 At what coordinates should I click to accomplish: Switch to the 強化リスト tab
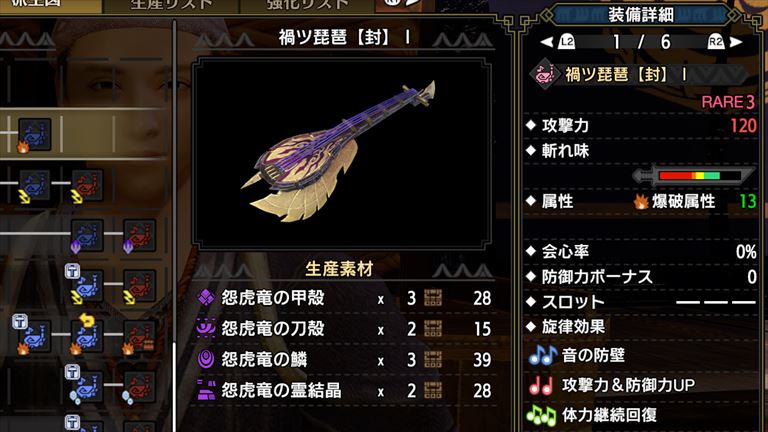308,6
